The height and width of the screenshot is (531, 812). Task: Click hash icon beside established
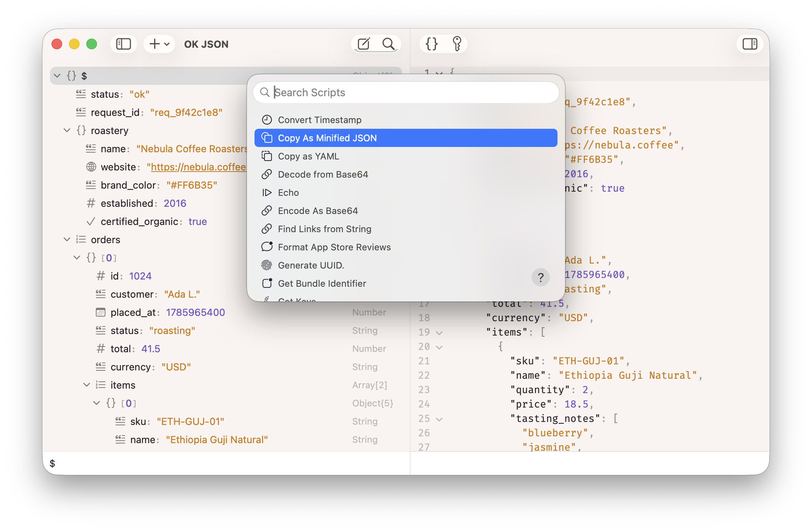pyautogui.click(x=91, y=203)
